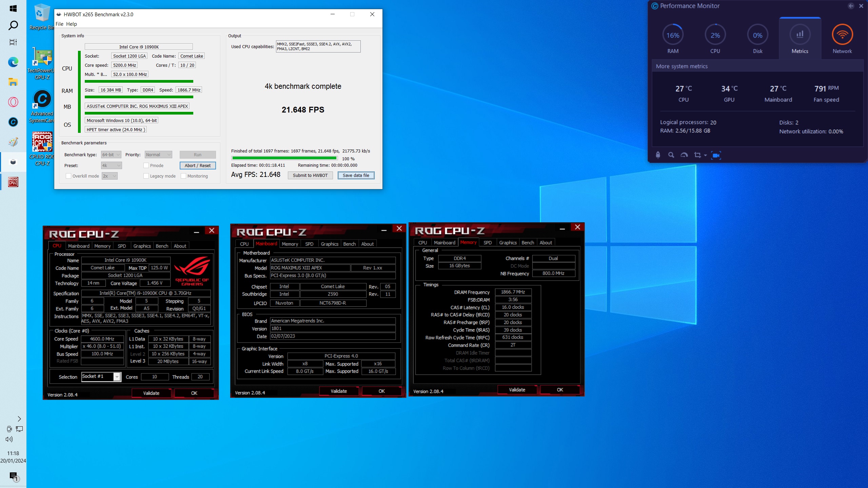Enable the Monitoring checkbox
This screenshot has height=488, width=868.
[x=183, y=176]
